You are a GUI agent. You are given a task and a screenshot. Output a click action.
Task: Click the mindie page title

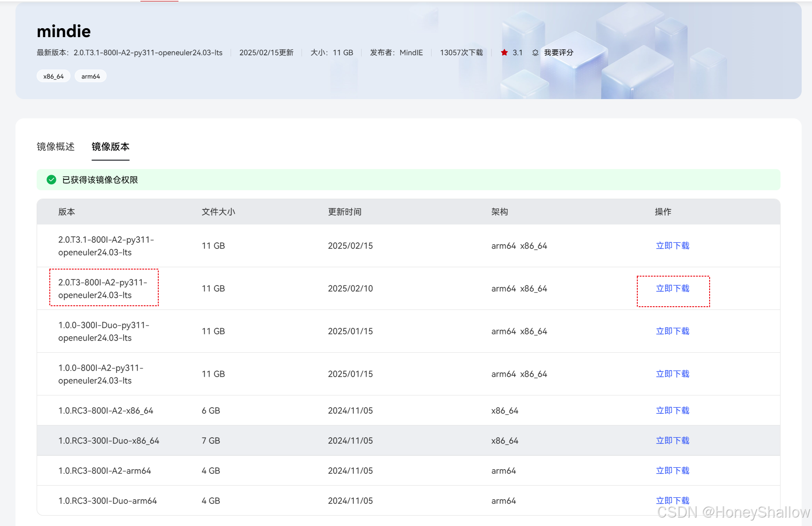(x=64, y=31)
